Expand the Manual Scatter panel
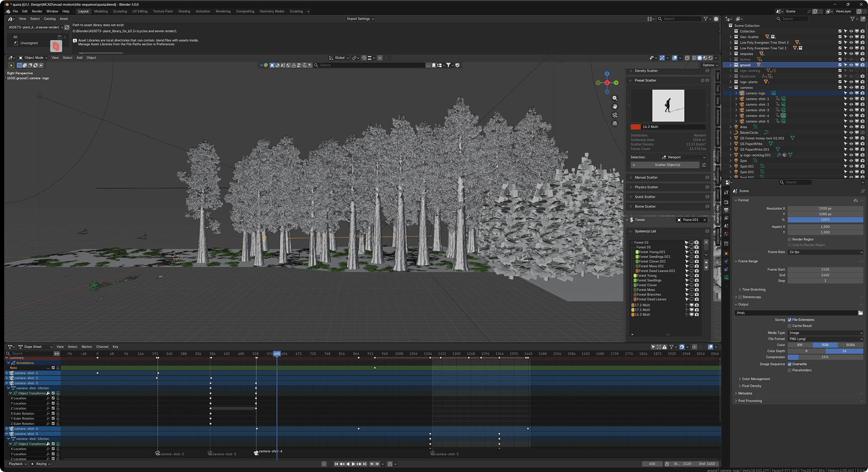Screen dimensions: 868x472 pyautogui.click(x=646, y=178)
